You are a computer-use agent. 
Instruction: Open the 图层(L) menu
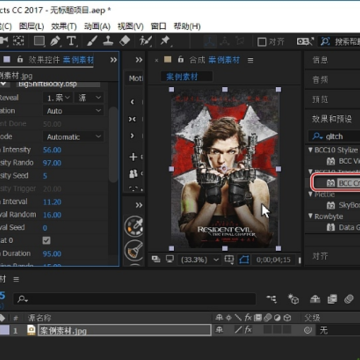[x=31, y=26]
